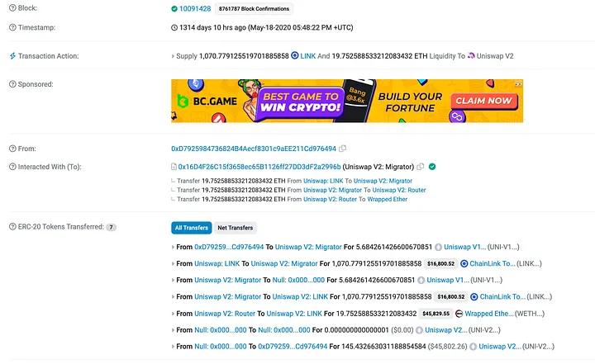Image resolution: width=595 pixels, height=364 pixels.
Task: Click CLAIM NOW on the BC.GAME banner
Action: pyautogui.click(x=483, y=101)
